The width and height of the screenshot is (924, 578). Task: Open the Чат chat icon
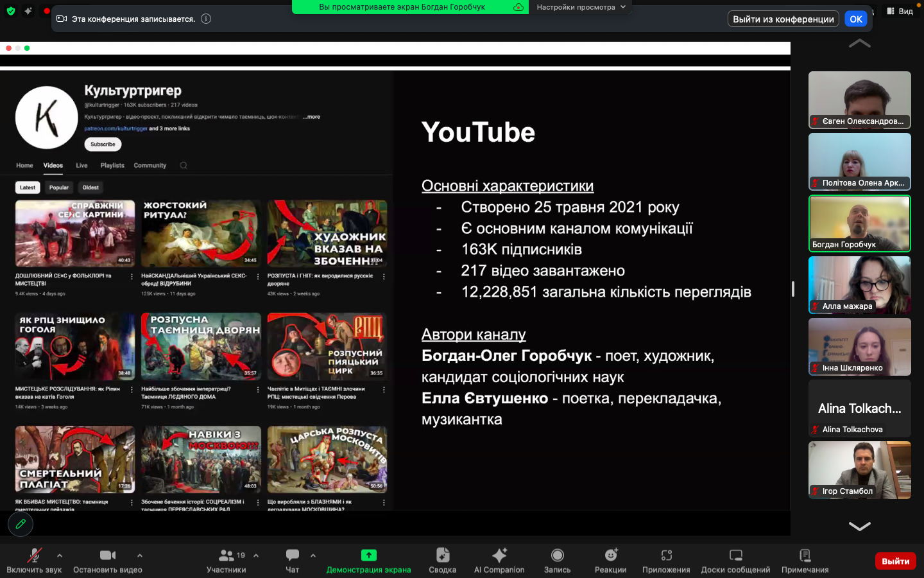coord(293,556)
